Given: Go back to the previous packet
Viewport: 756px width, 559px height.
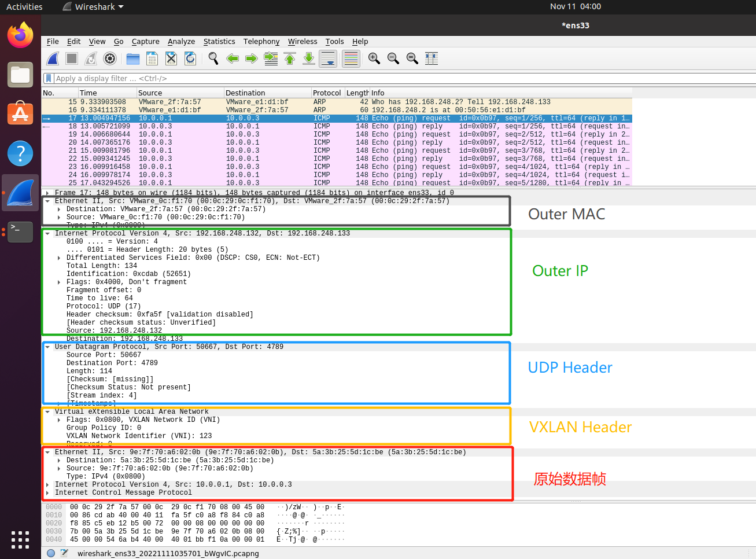Looking at the screenshot, I should click(233, 58).
